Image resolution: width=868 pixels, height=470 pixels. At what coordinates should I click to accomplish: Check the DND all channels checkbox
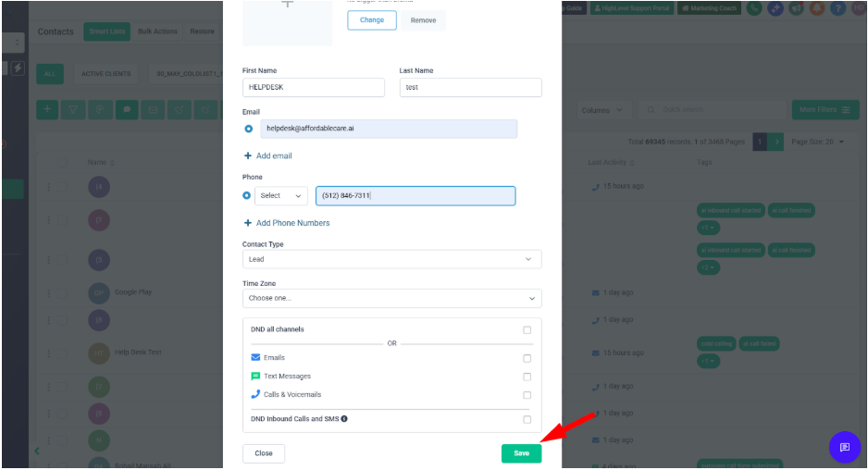(x=527, y=329)
